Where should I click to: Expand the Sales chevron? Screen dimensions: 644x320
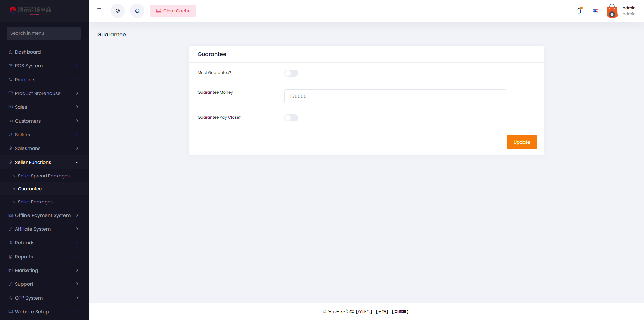pyautogui.click(x=77, y=107)
